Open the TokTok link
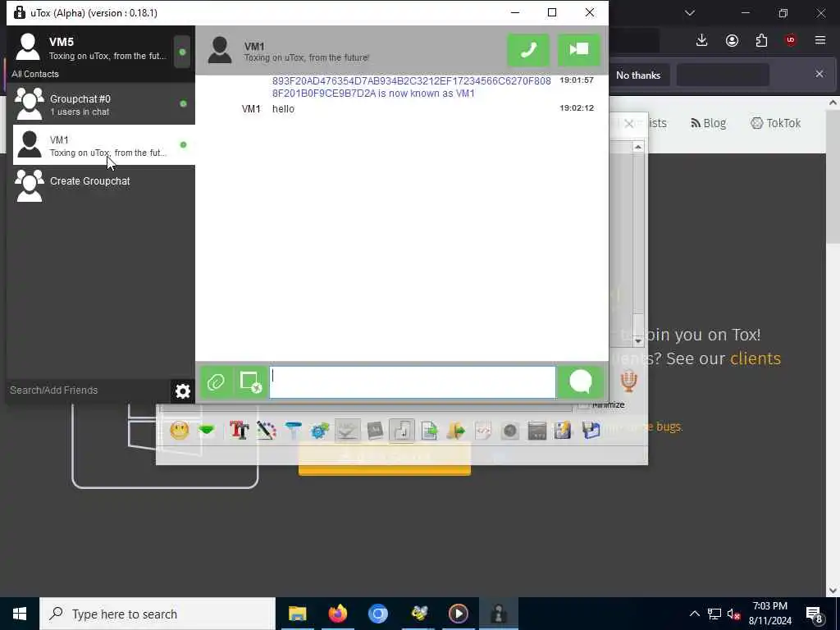 (776, 123)
